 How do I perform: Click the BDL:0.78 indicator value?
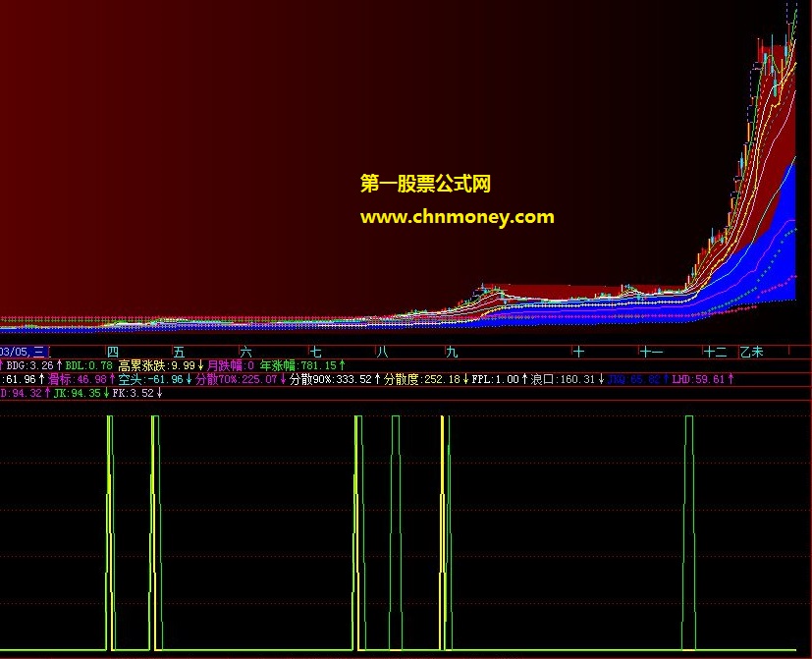pos(88,365)
